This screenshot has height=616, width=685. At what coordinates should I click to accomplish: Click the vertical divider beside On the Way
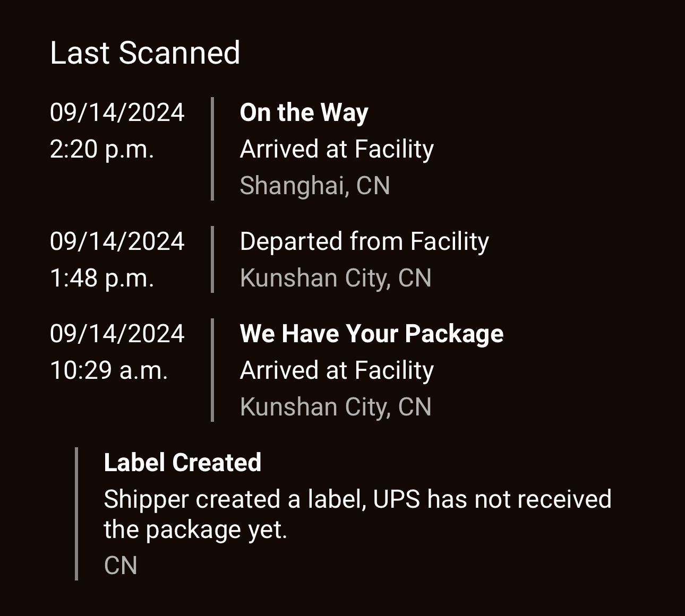tap(212, 149)
